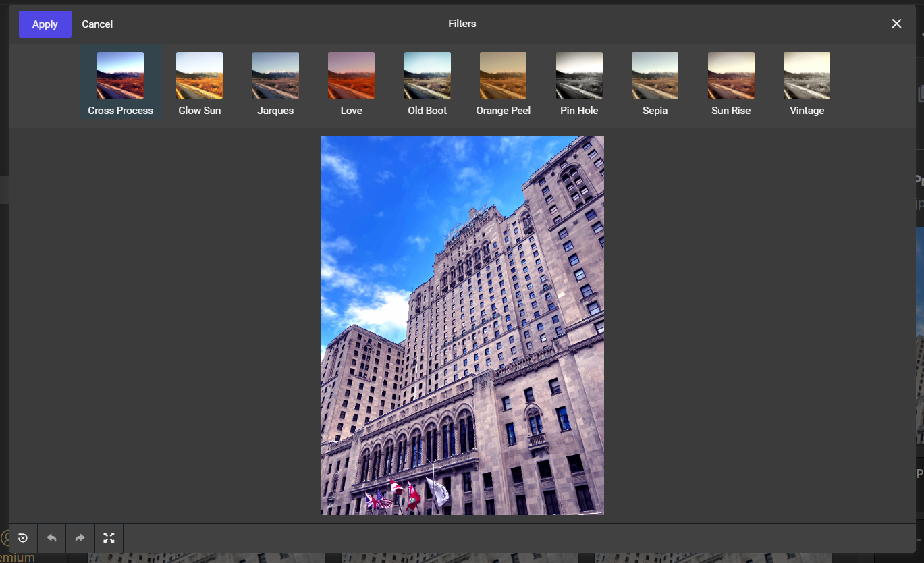Undo the last edit
Viewport: 924px width, 563px height.
point(51,538)
